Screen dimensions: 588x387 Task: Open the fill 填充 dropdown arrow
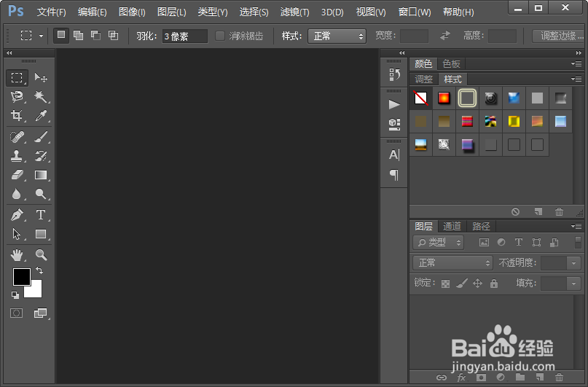pyautogui.click(x=573, y=284)
